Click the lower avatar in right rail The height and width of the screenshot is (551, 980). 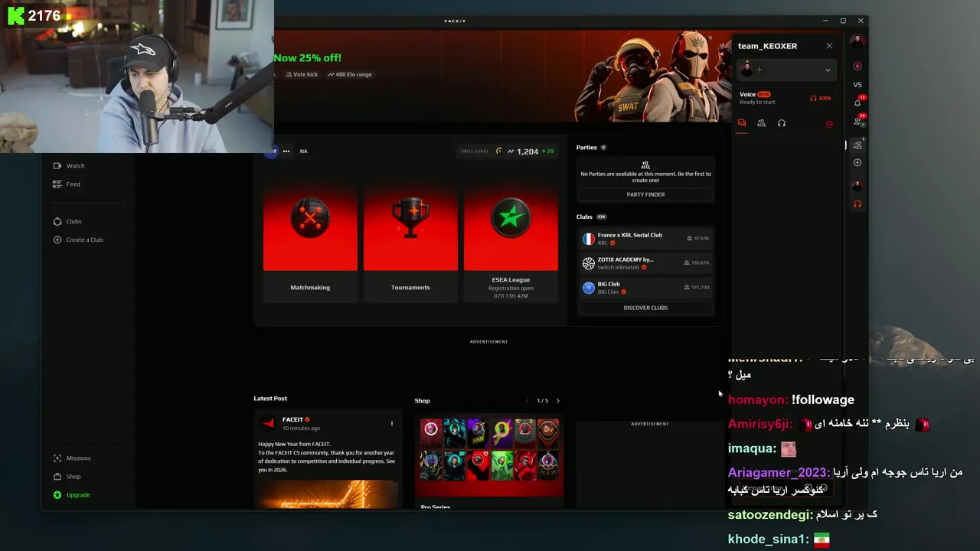click(857, 185)
